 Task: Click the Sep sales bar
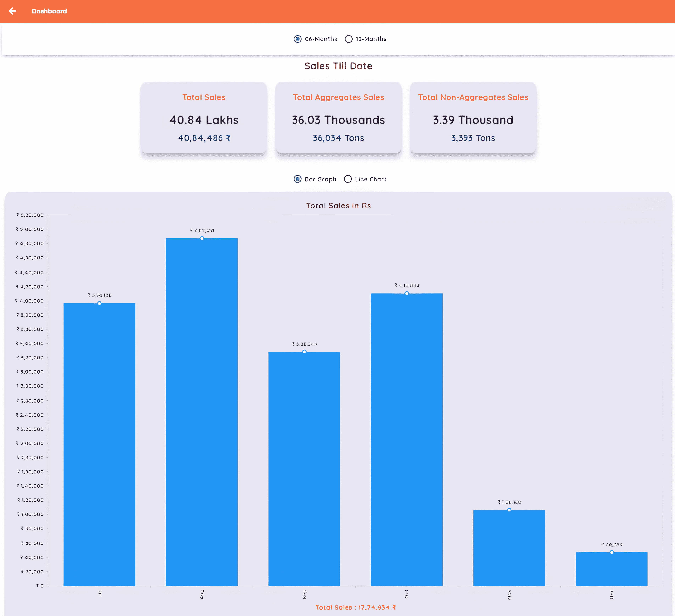click(x=304, y=468)
